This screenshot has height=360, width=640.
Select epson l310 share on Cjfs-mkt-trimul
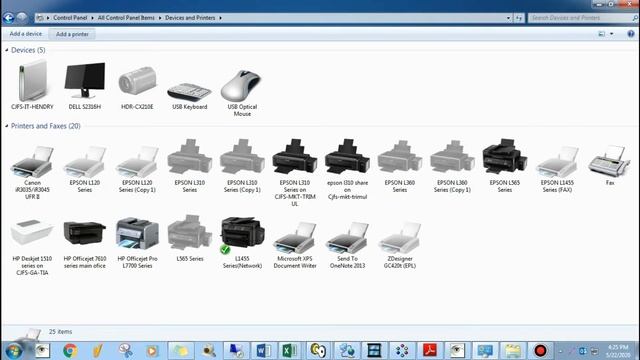347,156
